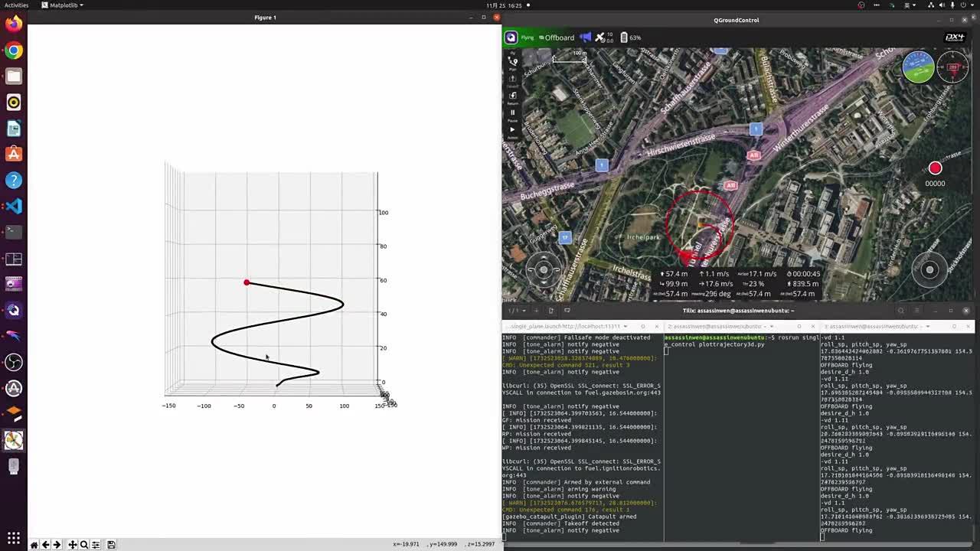The height and width of the screenshot is (551, 980).
Task: Open the Configure subplots tool
Action: (x=96, y=545)
